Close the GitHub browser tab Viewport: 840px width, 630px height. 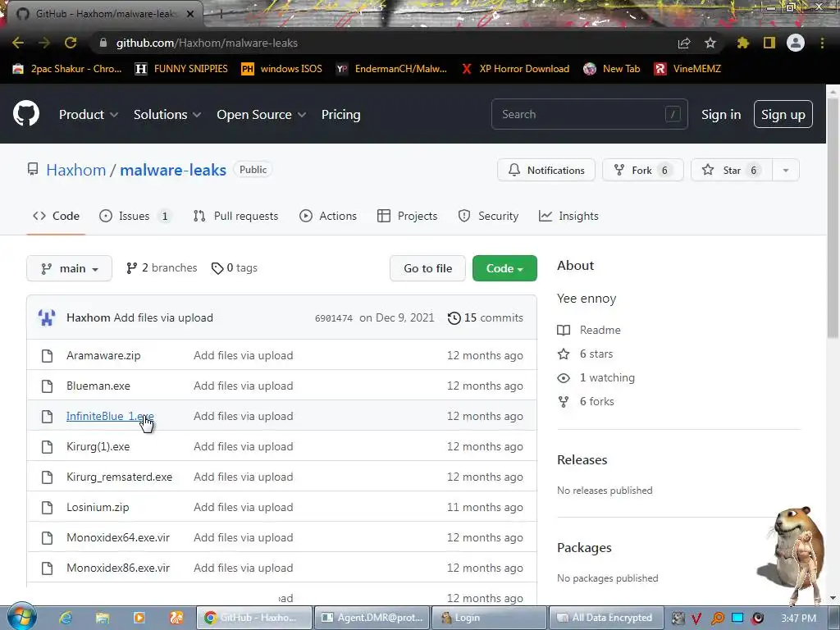(190, 14)
